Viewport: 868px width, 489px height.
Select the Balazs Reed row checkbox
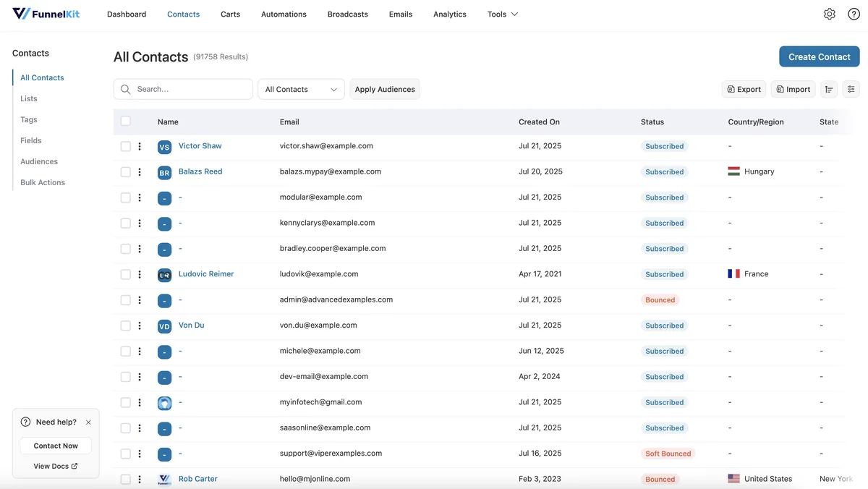(126, 172)
